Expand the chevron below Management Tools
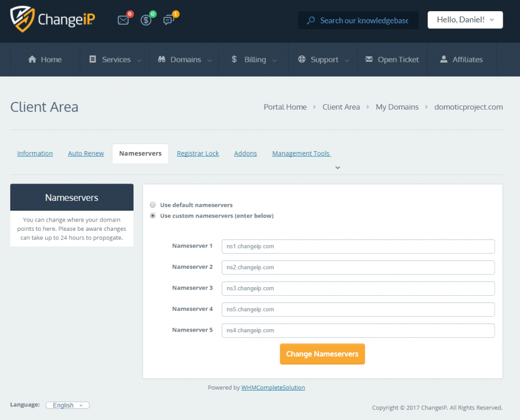The height and width of the screenshot is (420, 520). [x=338, y=167]
